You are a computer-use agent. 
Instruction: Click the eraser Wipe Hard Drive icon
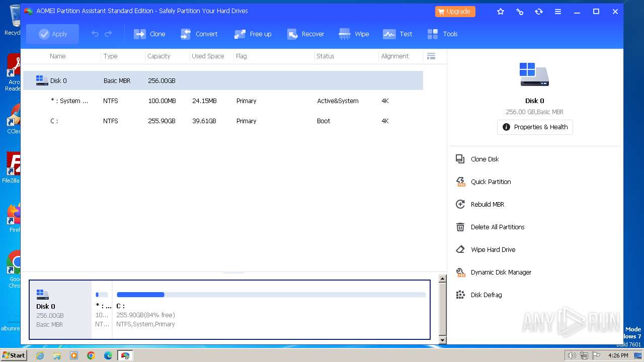coord(460,249)
